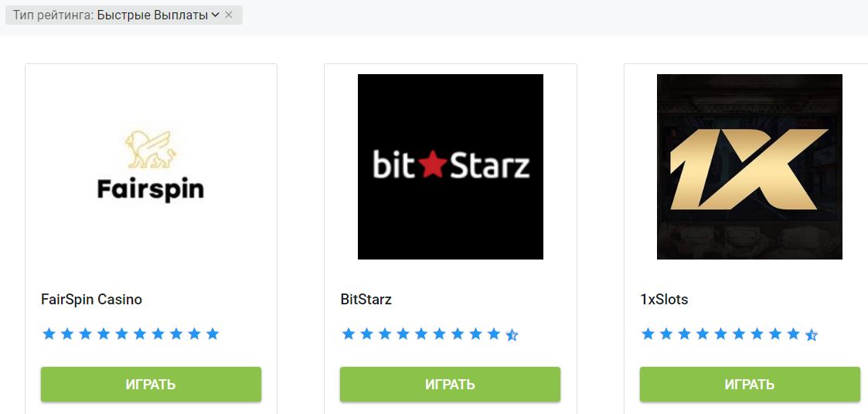Click the Fairspin logo image

pyautogui.click(x=151, y=167)
